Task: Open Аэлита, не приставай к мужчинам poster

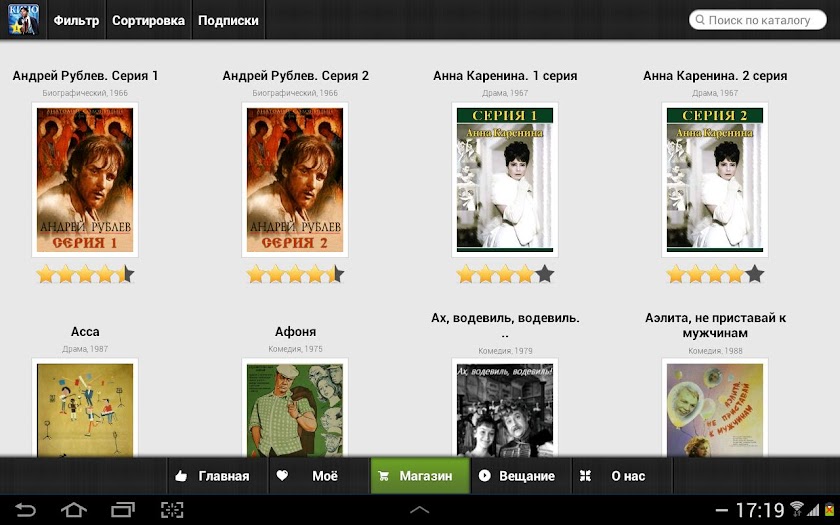Action: tap(715, 408)
